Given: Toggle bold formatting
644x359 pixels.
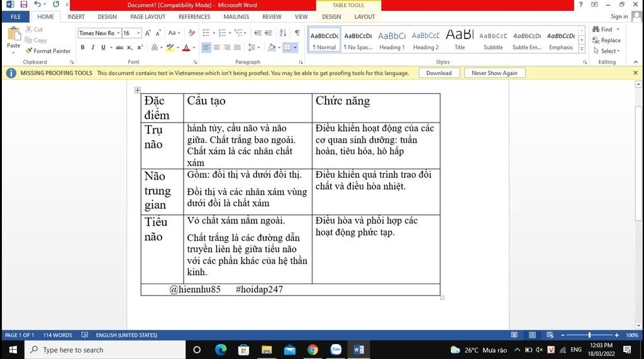Looking at the screenshot, I should 82,47.
